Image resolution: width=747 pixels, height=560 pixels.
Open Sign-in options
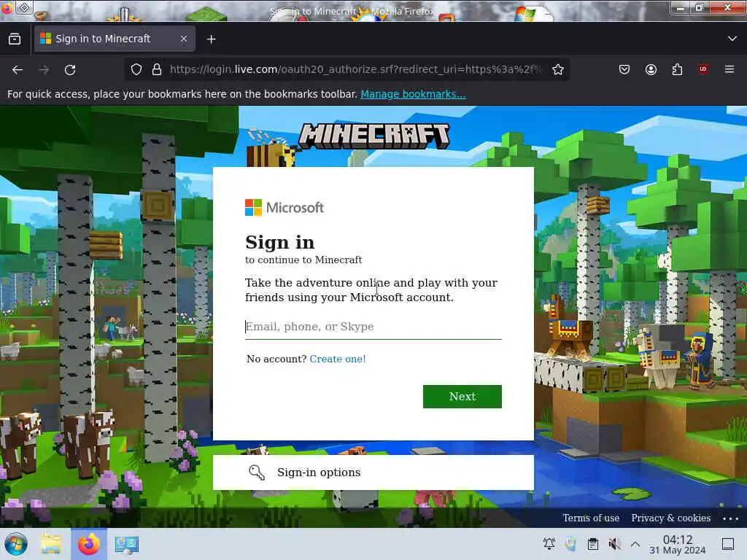[x=373, y=472]
